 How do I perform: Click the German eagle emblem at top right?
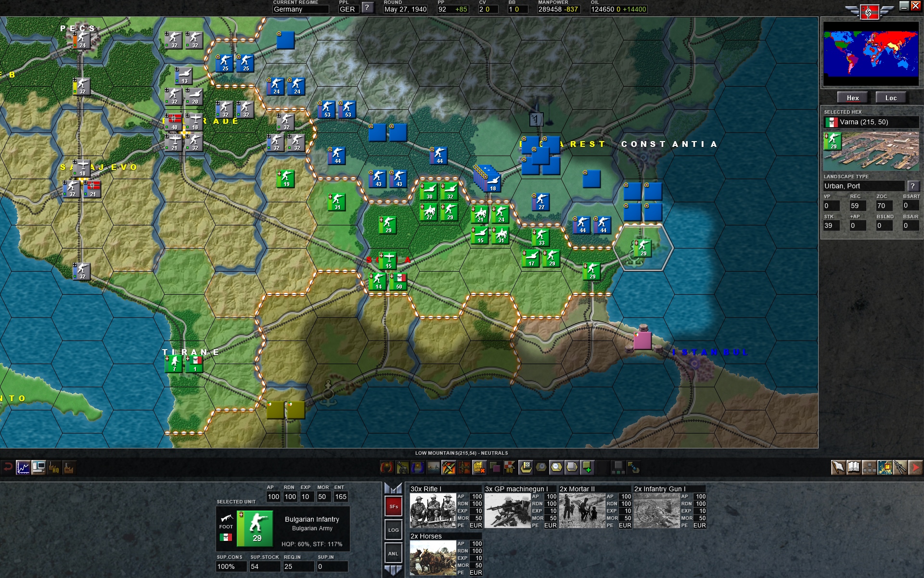coord(869,11)
